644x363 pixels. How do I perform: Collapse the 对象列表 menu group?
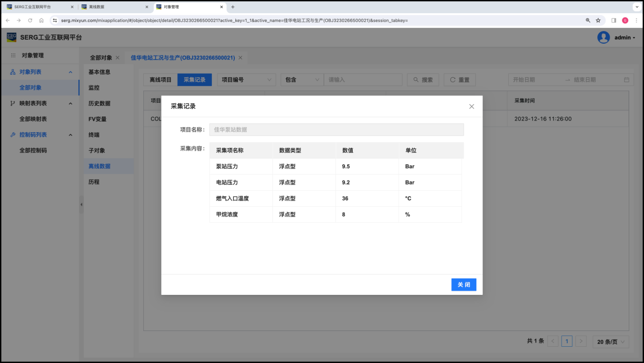pyautogui.click(x=71, y=72)
